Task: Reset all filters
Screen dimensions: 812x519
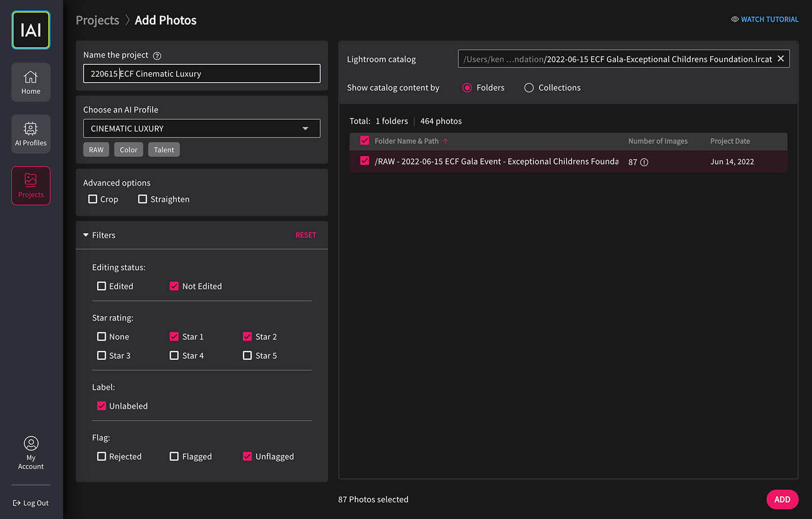Action: (306, 235)
